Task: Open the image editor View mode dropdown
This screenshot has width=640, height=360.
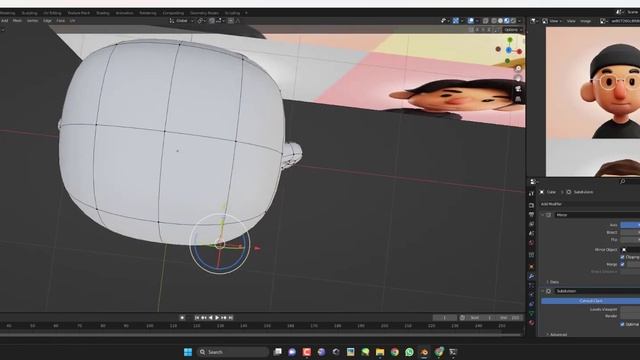Action: pyautogui.click(x=552, y=21)
